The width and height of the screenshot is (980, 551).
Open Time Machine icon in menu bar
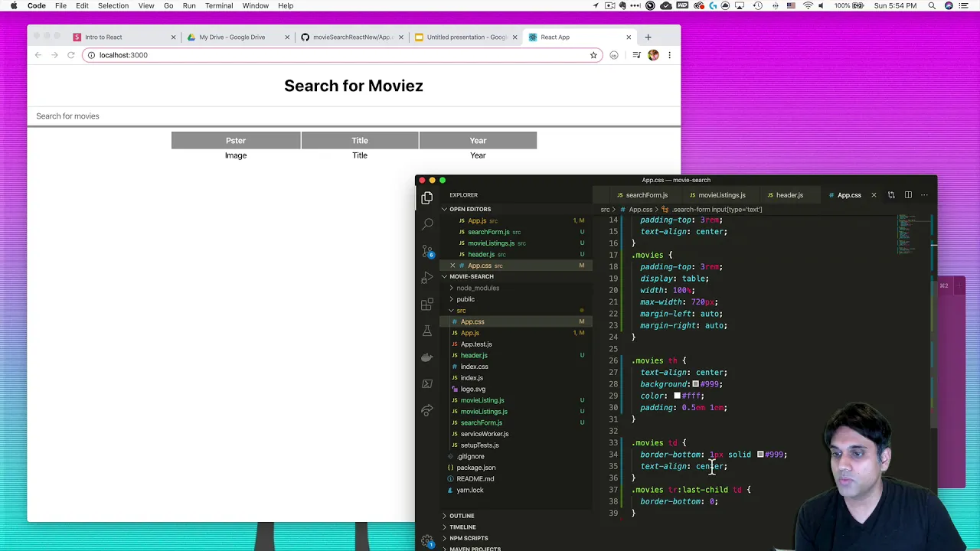pyautogui.click(x=758, y=5)
